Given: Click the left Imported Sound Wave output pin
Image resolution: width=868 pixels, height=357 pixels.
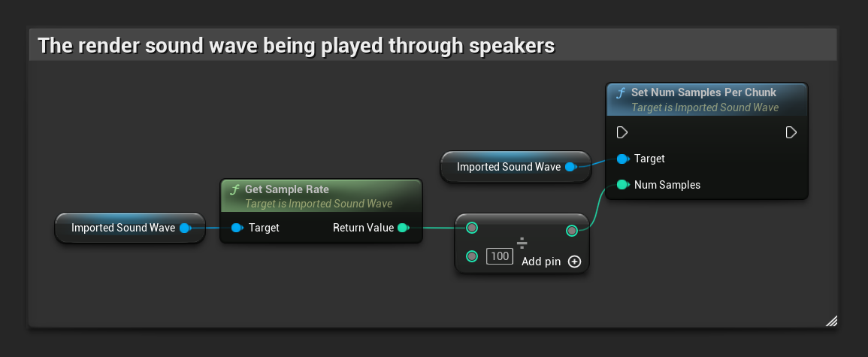Looking at the screenshot, I should (x=185, y=228).
